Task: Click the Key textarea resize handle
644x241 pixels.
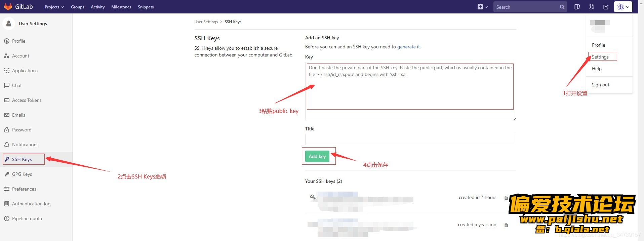Action: [x=514, y=118]
